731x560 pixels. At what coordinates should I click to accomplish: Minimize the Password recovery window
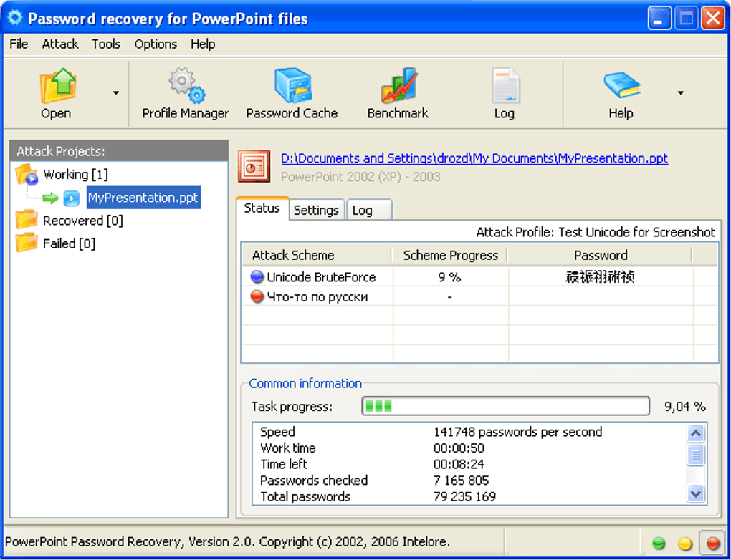click(659, 19)
